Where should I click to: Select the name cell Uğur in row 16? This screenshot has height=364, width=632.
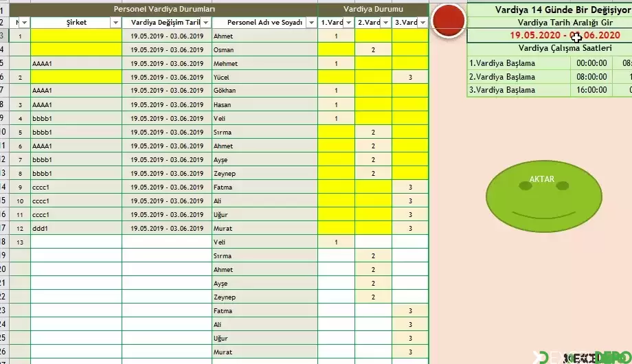point(264,215)
